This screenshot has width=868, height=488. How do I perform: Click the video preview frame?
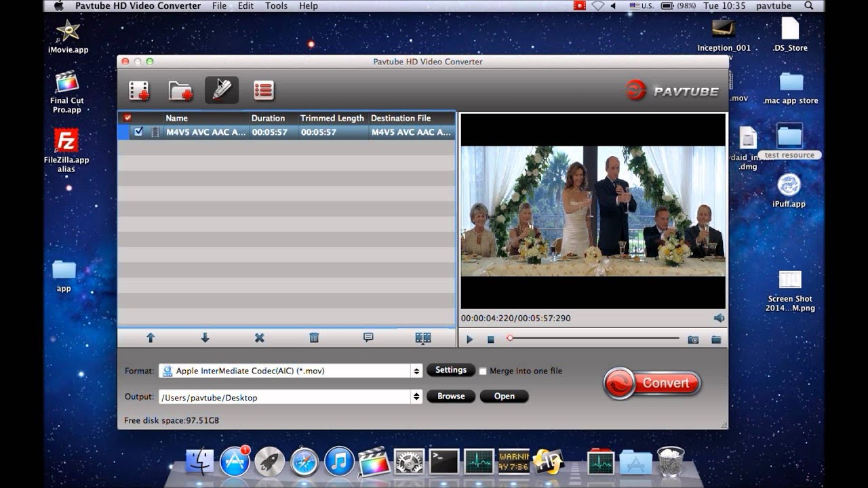tap(593, 211)
